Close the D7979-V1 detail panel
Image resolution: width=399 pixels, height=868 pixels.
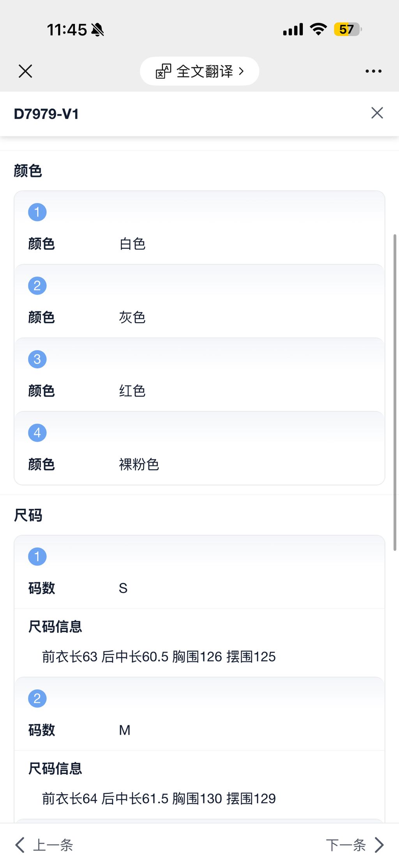(377, 113)
